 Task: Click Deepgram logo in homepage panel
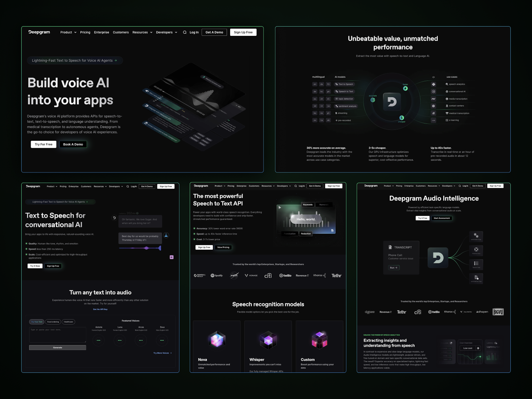click(39, 32)
